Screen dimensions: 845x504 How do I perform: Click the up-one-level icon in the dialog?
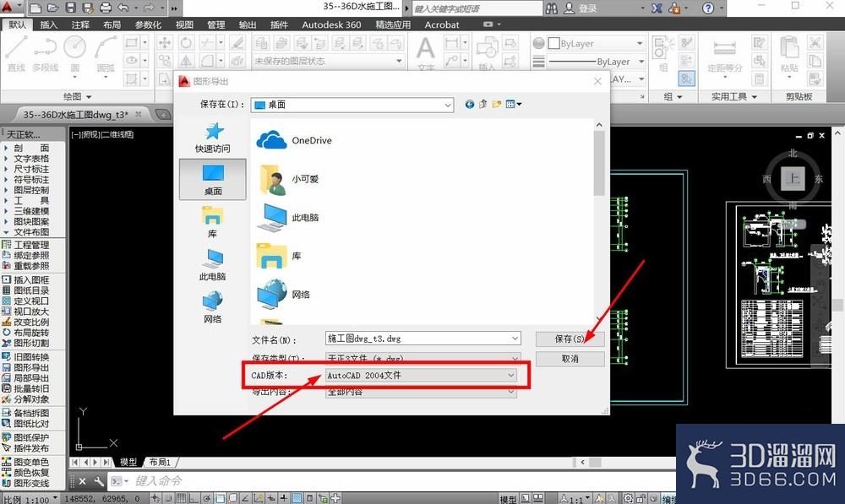click(482, 105)
